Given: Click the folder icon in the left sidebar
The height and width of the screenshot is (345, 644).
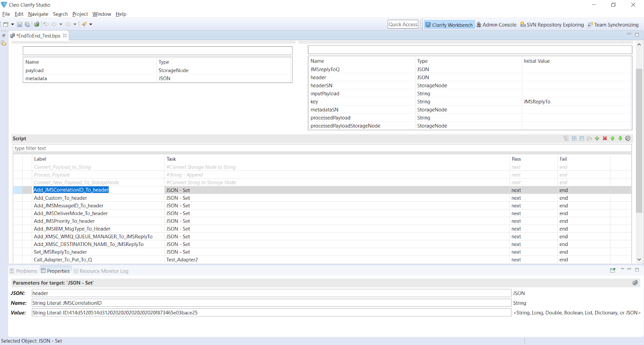Looking at the screenshot, I should point(4,43).
